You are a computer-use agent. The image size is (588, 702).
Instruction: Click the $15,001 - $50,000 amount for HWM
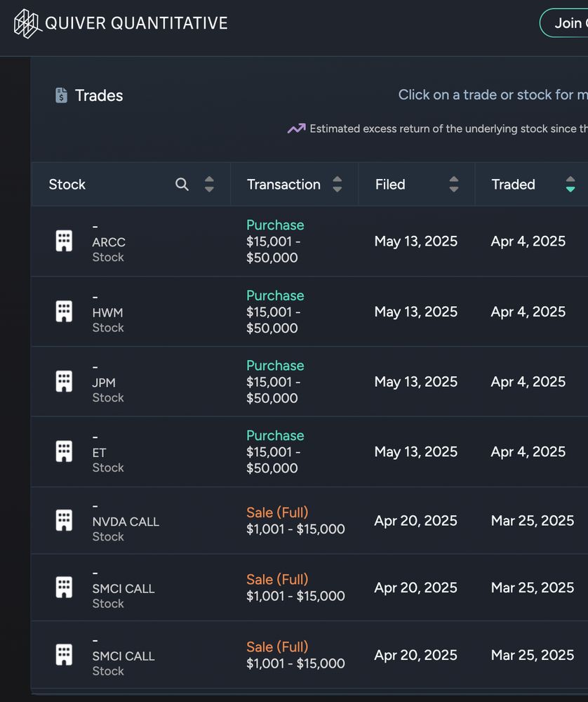tap(274, 319)
